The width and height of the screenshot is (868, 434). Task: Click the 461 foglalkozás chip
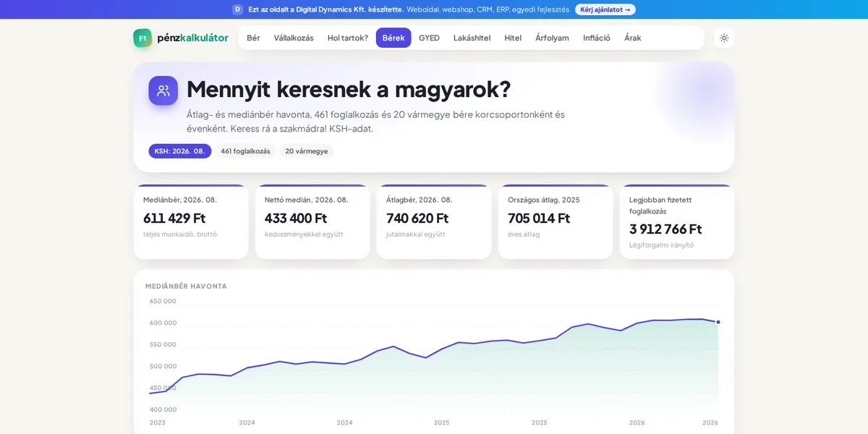[x=245, y=151]
